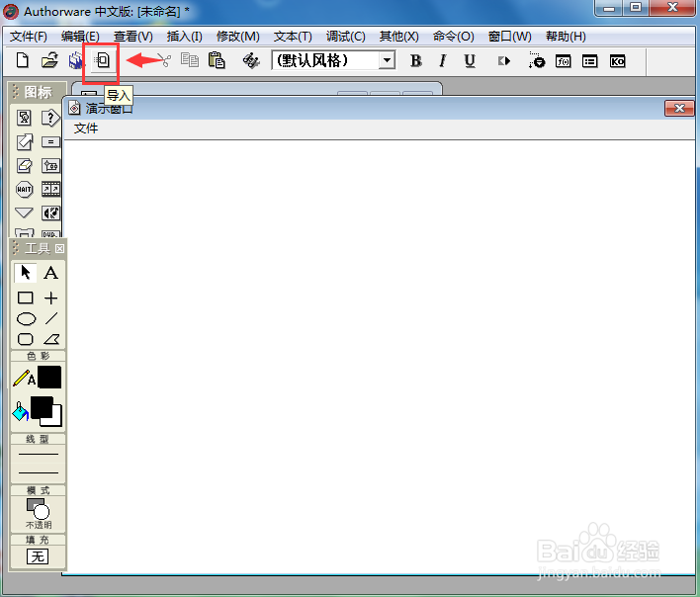Create a new file with the toolbar New icon
The height and width of the screenshot is (597, 700).
(x=23, y=60)
